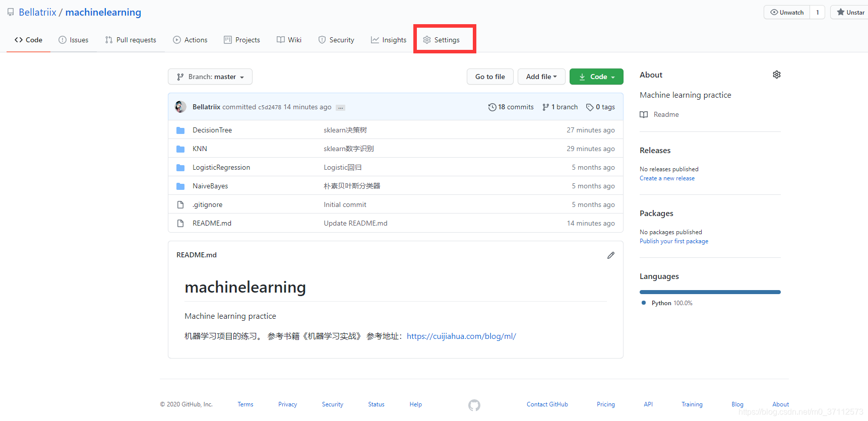
Task: Click the KNN folder icon
Action: tap(180, 149)
